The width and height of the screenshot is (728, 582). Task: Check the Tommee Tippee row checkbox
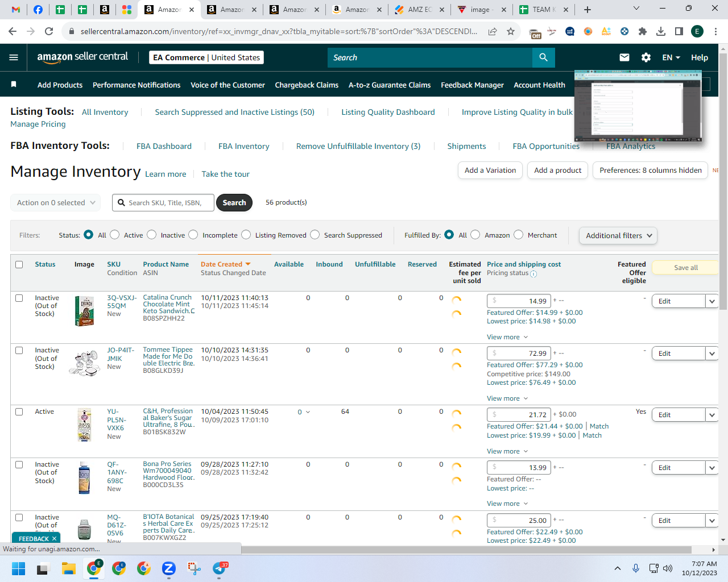[19, 350]
